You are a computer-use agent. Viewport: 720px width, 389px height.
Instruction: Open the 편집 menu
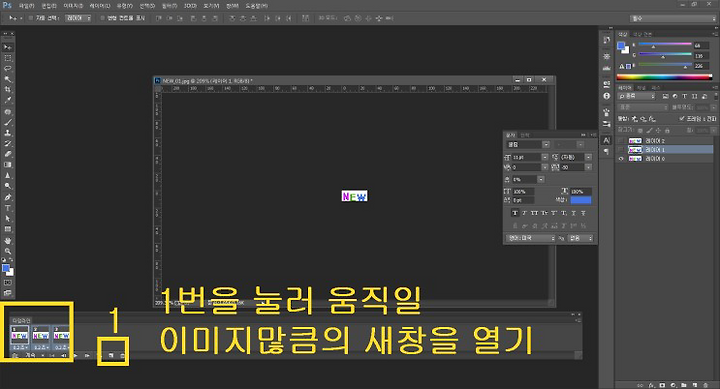click(x=49, y=6)
